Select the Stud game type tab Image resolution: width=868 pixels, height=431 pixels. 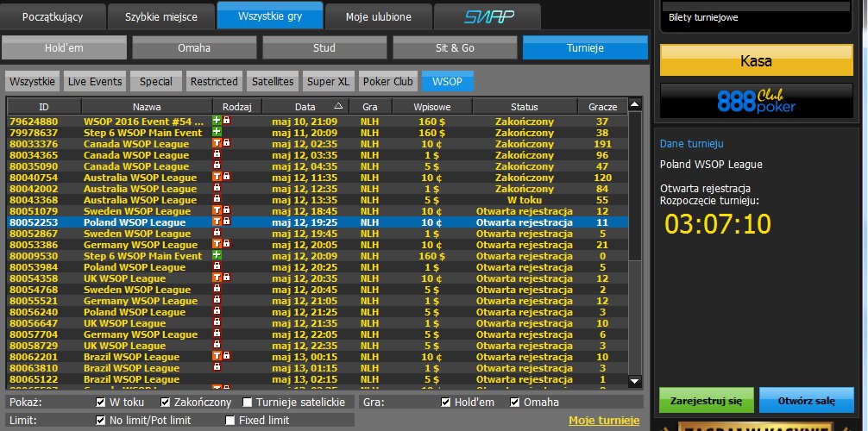(x=324, y=47)
